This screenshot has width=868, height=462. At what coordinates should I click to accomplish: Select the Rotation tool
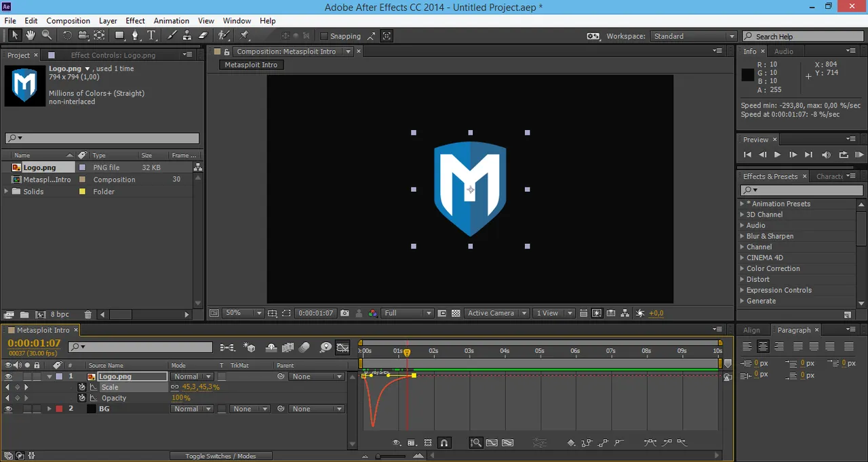tap(67, 35)
